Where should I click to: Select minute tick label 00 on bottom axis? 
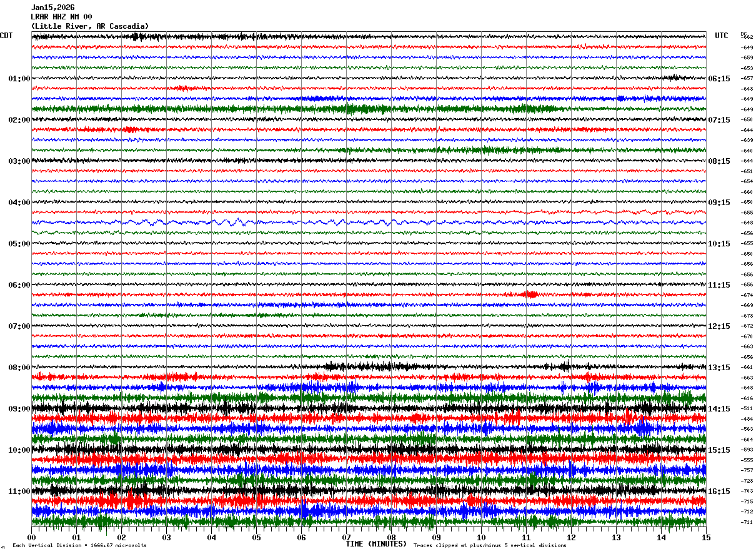32,537
